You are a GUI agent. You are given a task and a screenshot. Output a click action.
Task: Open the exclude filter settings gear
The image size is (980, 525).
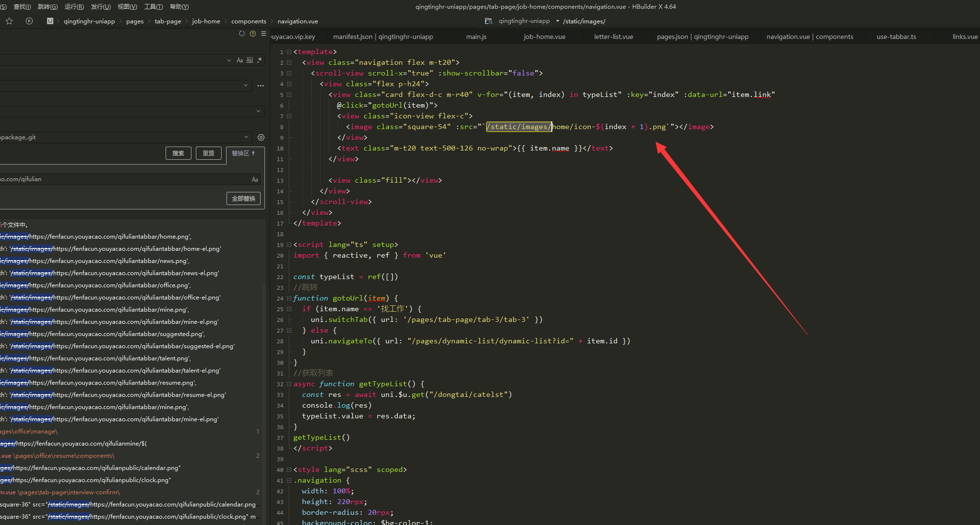click(261, 137)
